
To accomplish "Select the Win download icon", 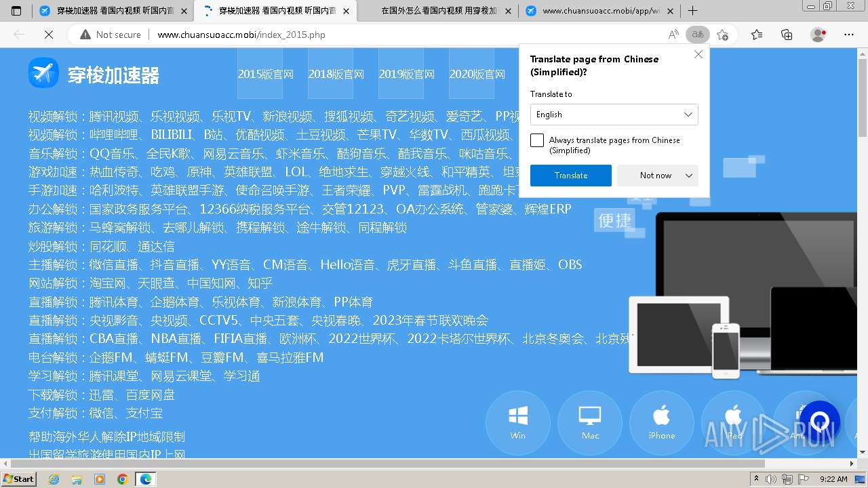I will 518,422.
